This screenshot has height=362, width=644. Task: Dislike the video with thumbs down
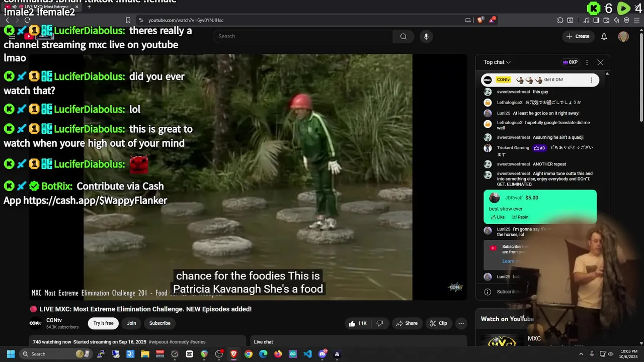coord(380,323)
